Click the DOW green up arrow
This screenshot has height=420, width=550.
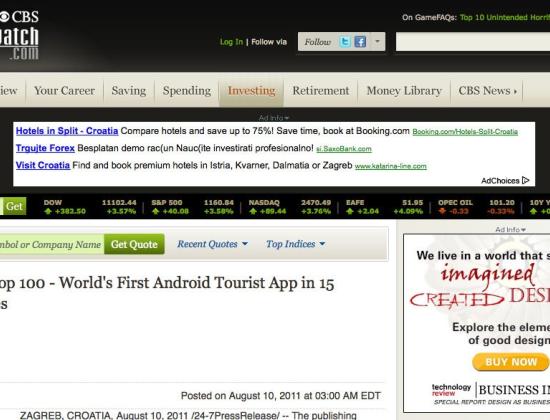point(48,211)
